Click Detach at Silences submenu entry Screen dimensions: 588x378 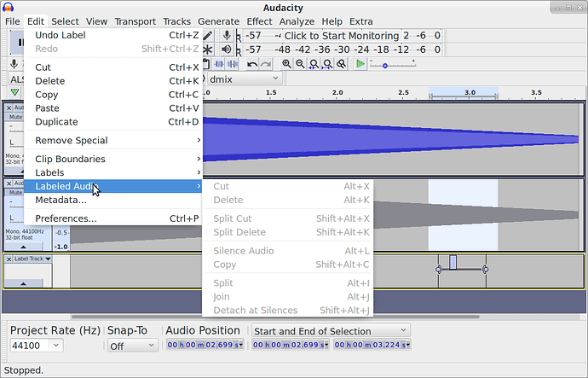point(288,311)
